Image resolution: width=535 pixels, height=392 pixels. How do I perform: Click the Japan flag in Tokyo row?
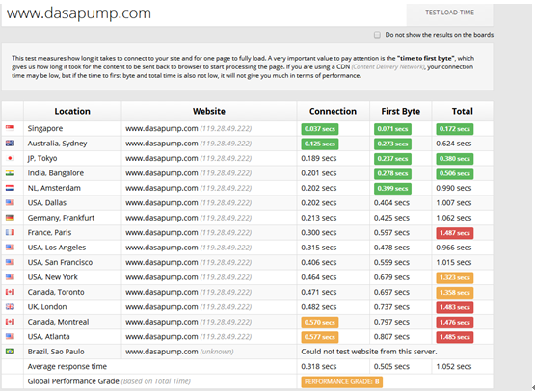[11, 158]
